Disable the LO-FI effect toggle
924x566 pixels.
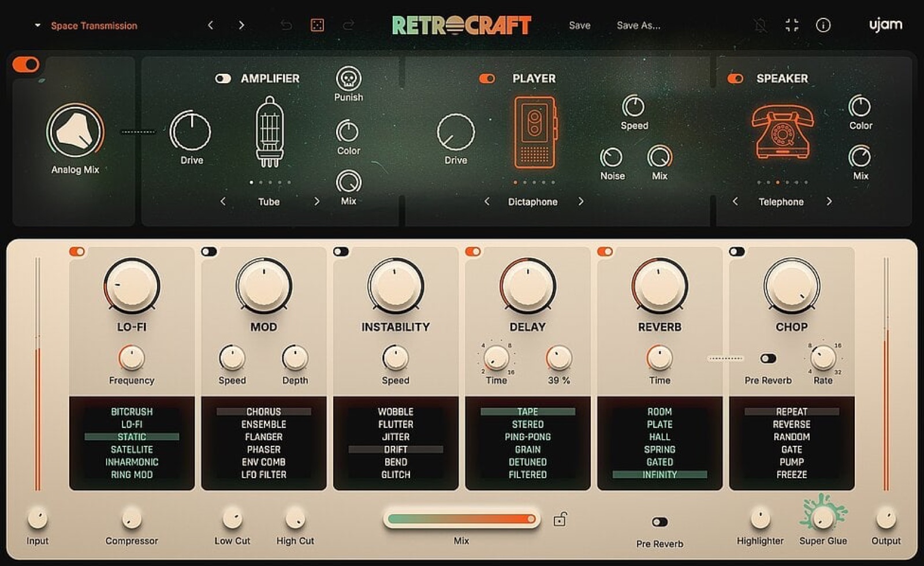(x=77, y=251)
